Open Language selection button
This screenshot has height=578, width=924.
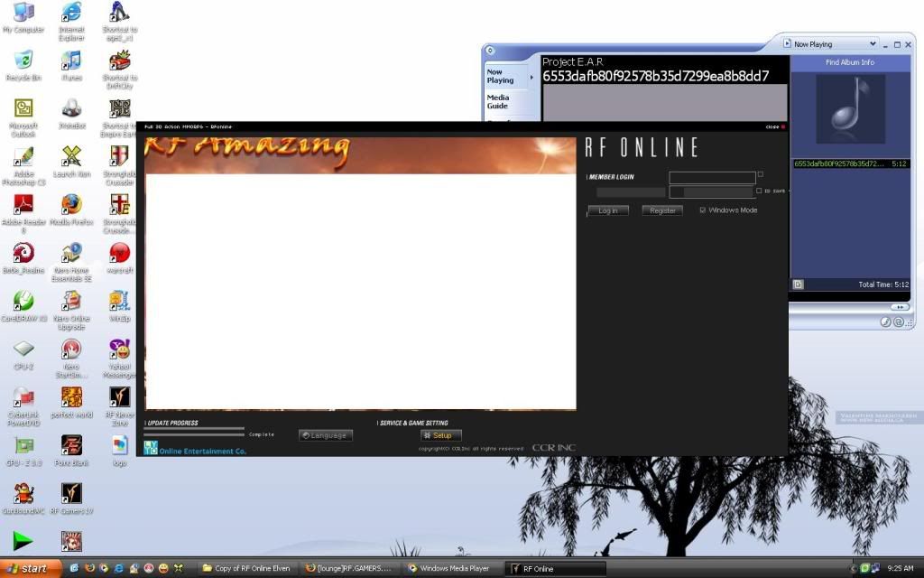325,435
